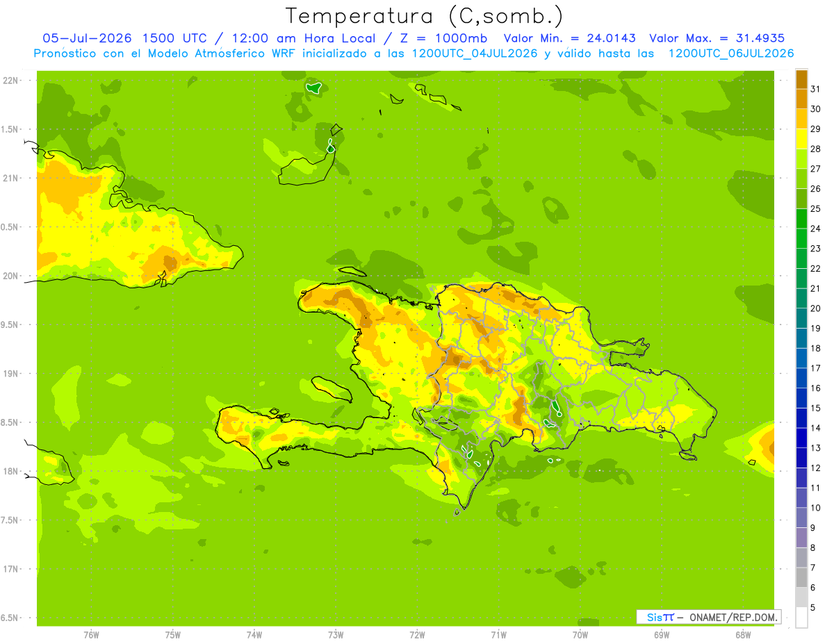Click the '20N' latitude axis label
Image resolution: width=834 pixels, height=644 pixels.
pyautogui.click(x=11, y=276)
